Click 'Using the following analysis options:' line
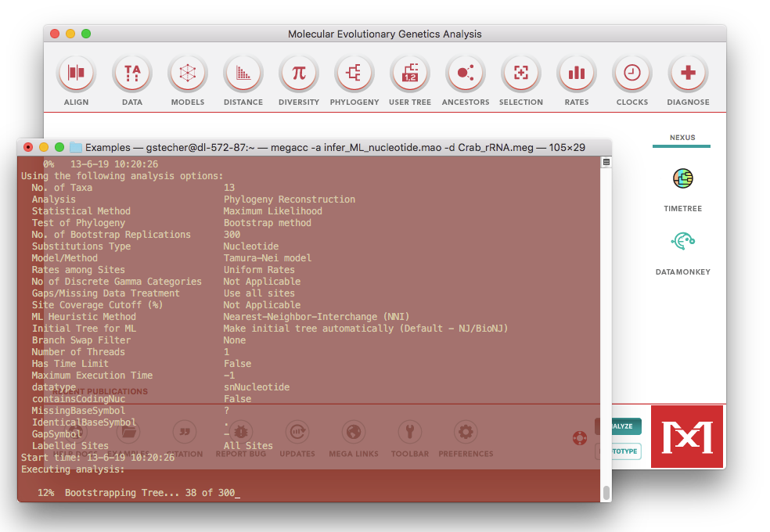This screenshot has height=532, width=770. coord(122,176)
